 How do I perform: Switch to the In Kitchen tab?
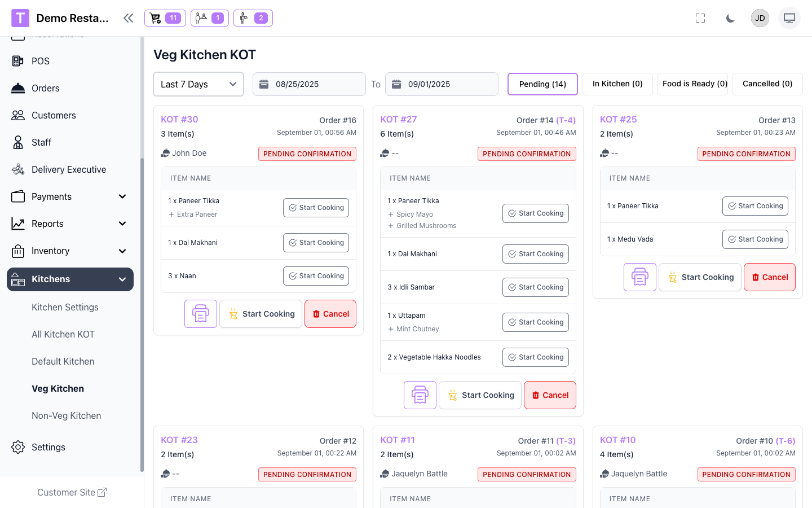tap(617, 84)
